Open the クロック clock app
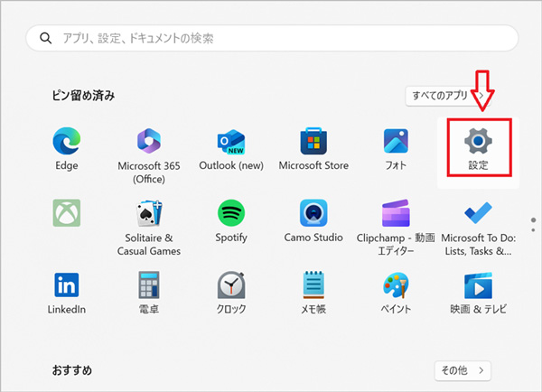 (x=231, y=285)
